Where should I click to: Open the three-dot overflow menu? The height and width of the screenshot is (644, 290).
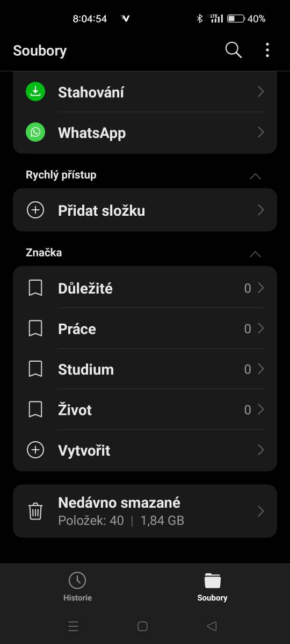[267, 50]
